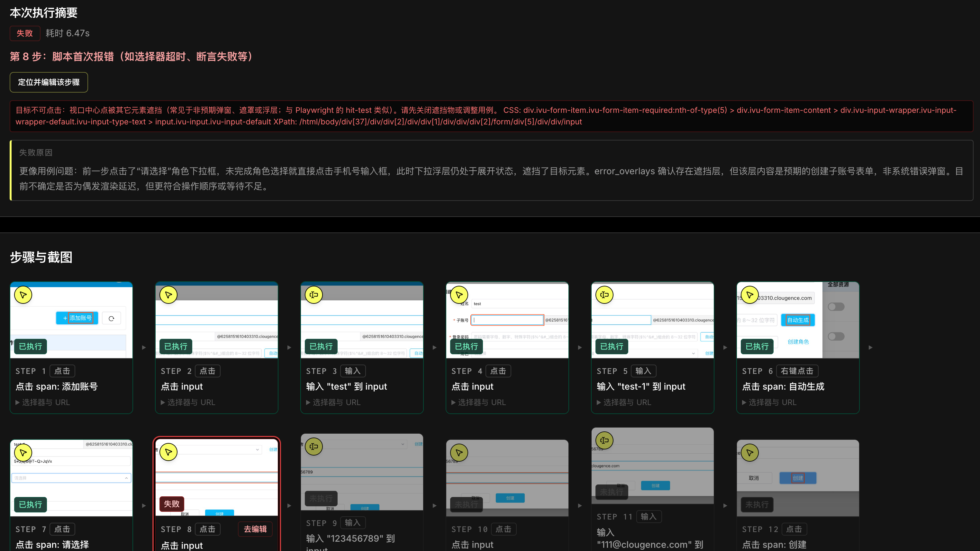Click cursor icon on Step 10 screenshot

point(459,453)
